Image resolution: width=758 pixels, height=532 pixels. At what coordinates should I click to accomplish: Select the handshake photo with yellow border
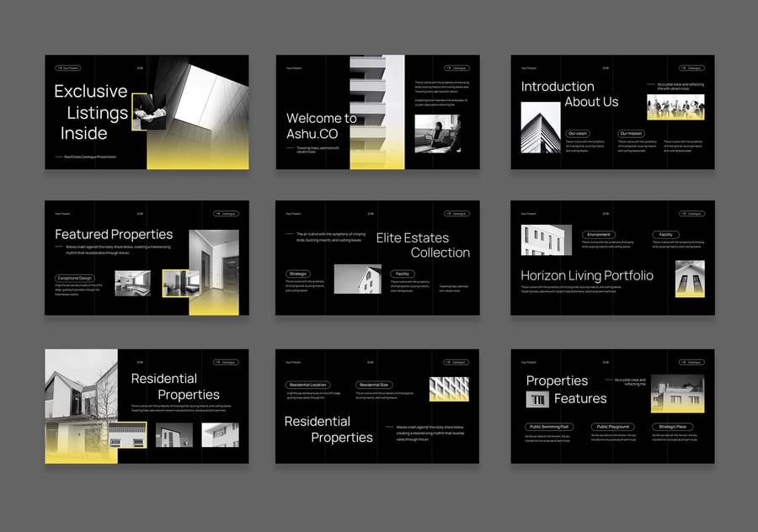[x=149, y=112]
